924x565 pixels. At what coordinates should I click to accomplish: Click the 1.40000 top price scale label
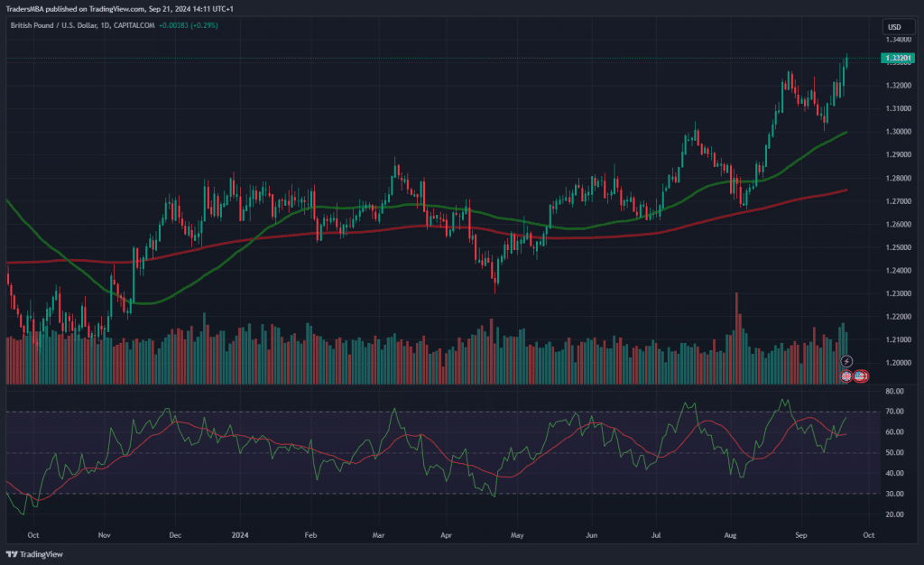(897, 40)
